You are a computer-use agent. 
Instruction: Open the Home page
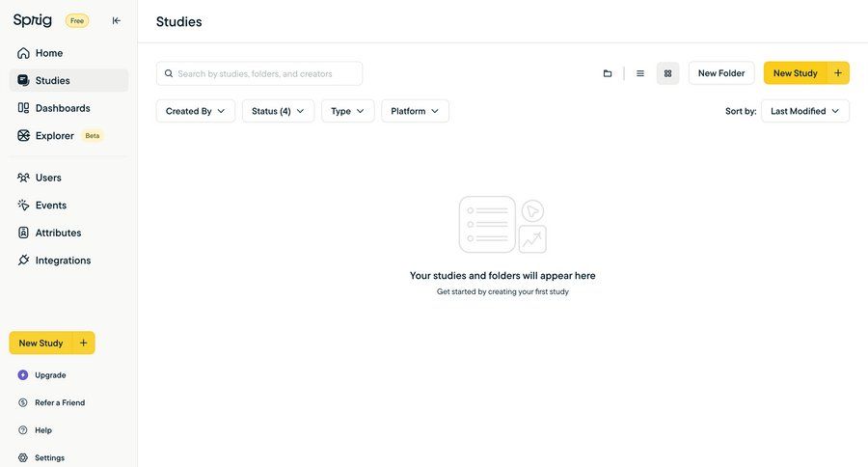tap(68, 53)
